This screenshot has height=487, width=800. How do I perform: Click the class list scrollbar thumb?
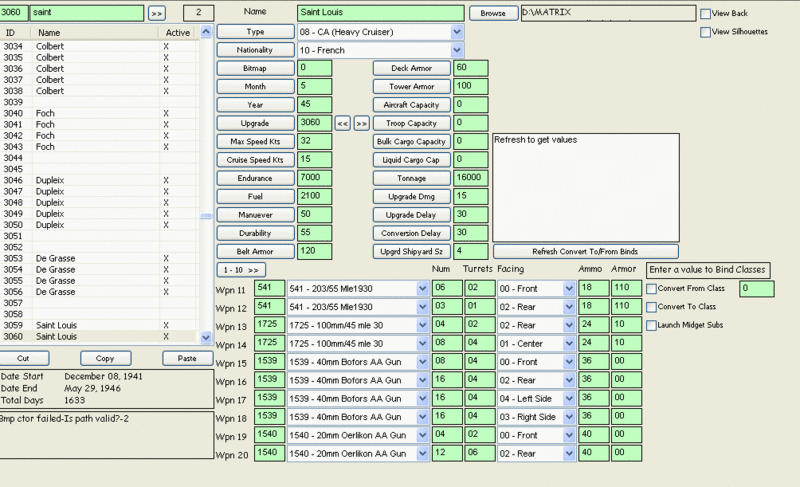tap(206, 216)
